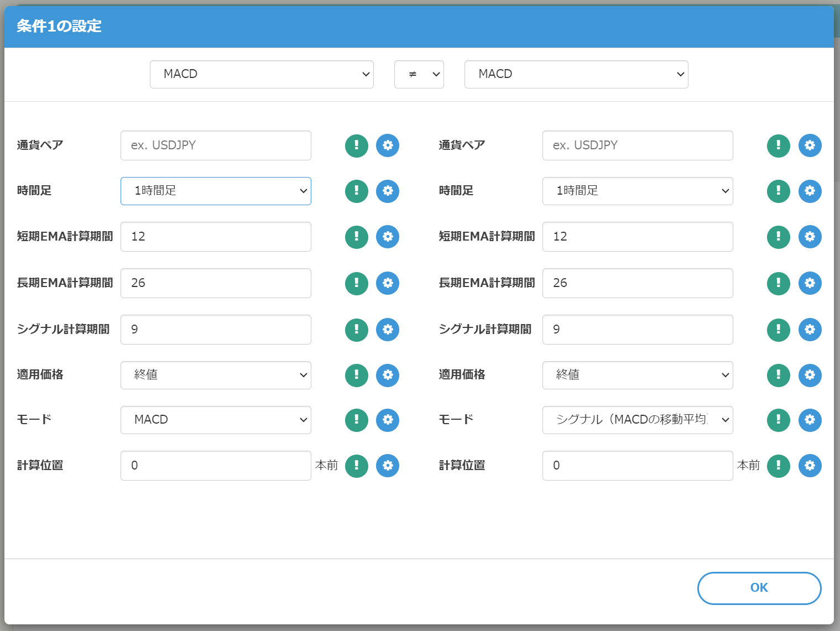The image size is (840, 631).
Task: Click green info icon for right 計算位置
Action: point(778,466)
